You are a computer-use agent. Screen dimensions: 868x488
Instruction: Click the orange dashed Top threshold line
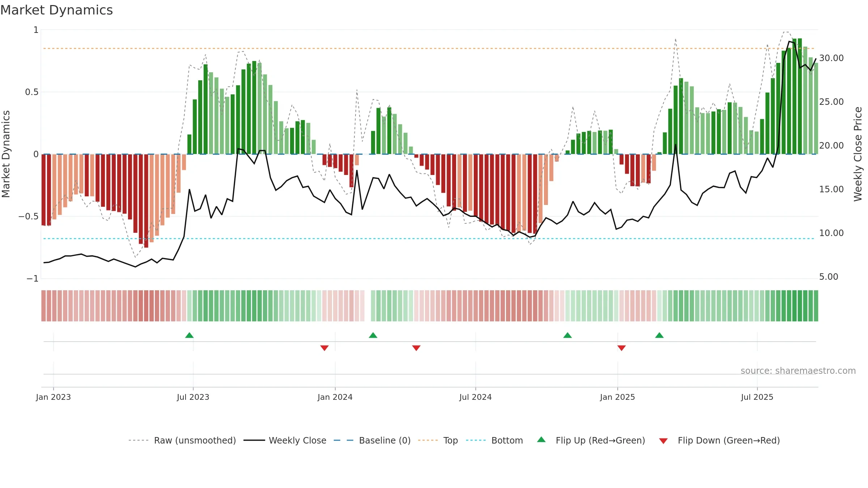(x=429, y=48)
